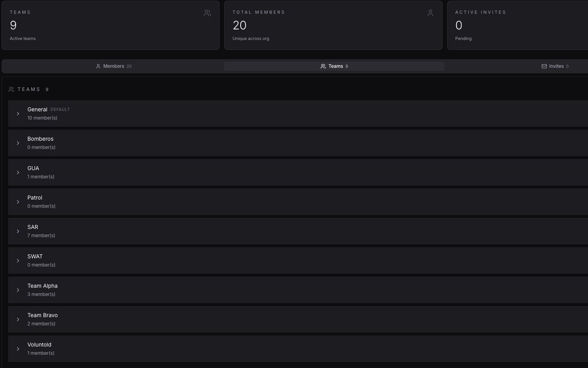Screen dimensions: 588x368
Task: Click the Bomberos team name
Action: point(40,139)
